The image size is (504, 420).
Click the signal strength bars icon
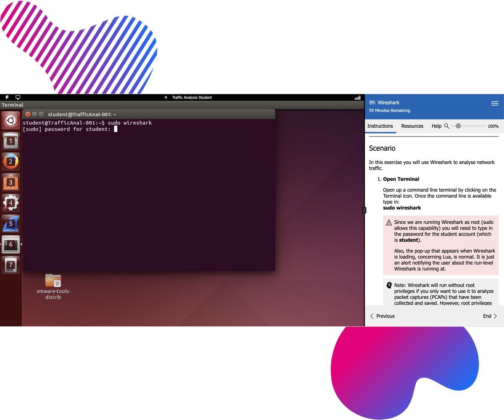pyautogui.click(x=357, y=97)
